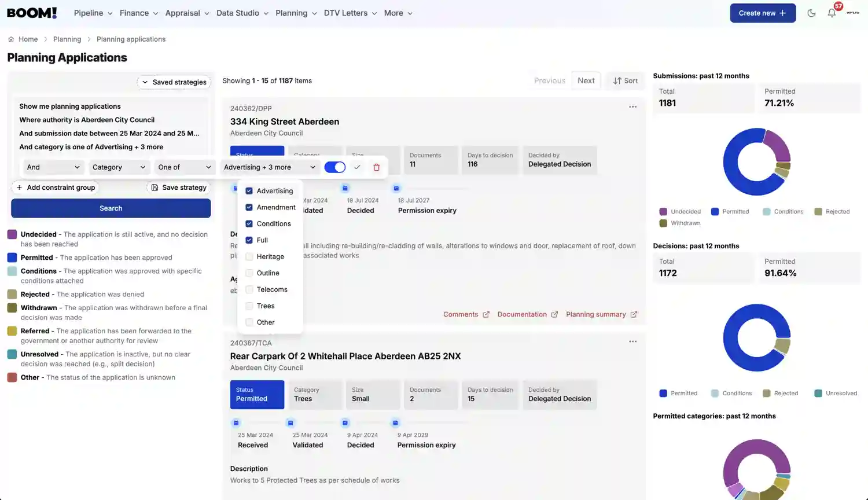Click 'Where authority is Aberdeen City Council' row

click(x=87, y=120)
